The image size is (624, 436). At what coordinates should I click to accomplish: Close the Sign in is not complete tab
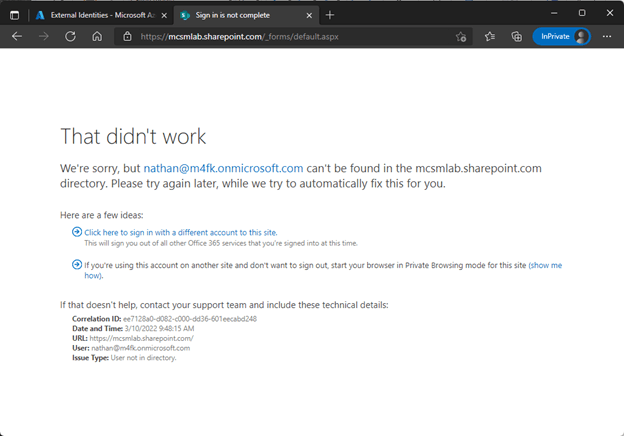click(x=309, y=16)
